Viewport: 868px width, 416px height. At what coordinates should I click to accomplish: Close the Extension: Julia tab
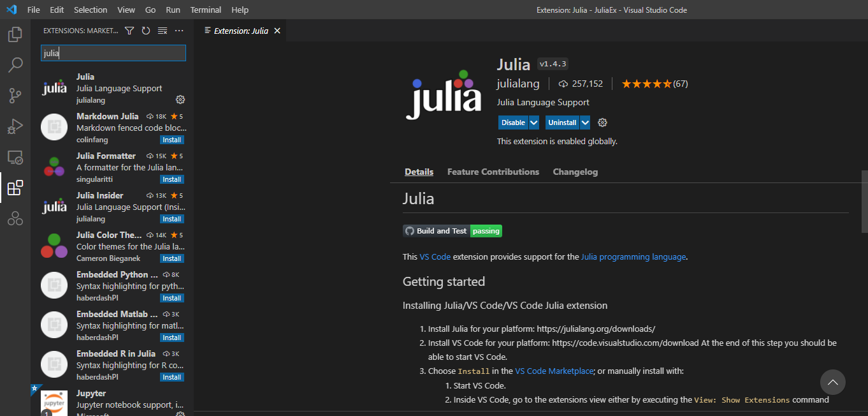point(277,31)
